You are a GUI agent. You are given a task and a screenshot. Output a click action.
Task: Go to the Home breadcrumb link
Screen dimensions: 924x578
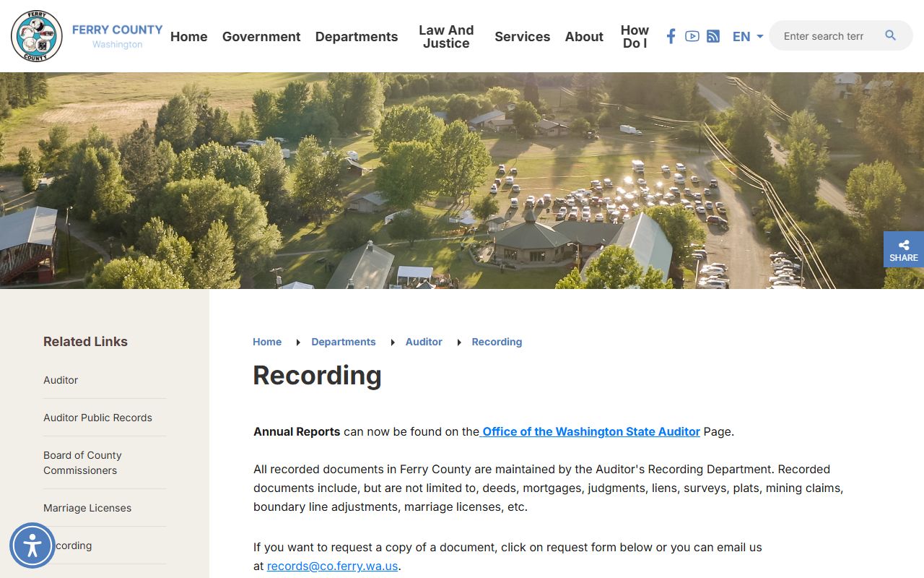pos(267,342)
